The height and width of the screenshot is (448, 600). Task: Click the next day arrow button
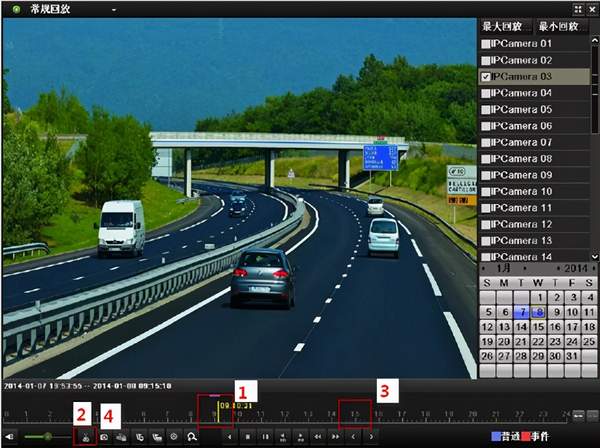pyautogui.click(x=371, y=437)
